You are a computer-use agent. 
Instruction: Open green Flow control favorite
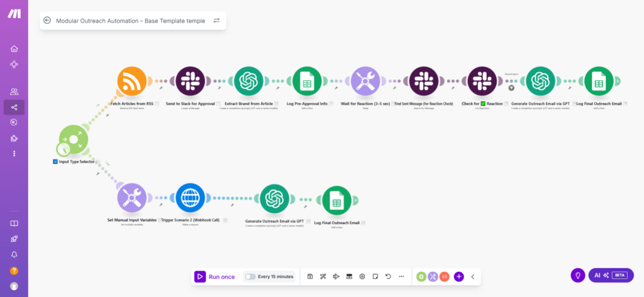point(421,276)
